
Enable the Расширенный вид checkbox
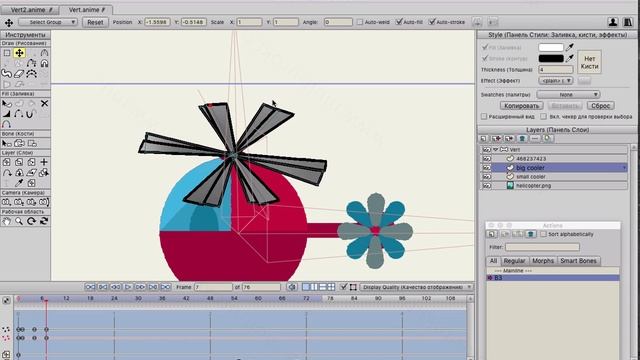[484, 117]
